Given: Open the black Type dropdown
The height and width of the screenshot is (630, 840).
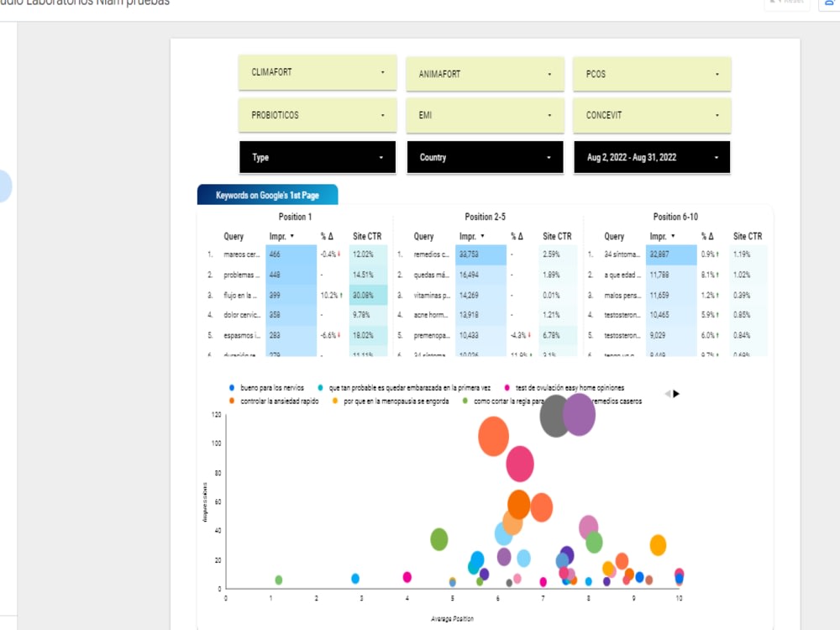Looking at the screenshot, I should pyautogui.click(x=318, y=158).
